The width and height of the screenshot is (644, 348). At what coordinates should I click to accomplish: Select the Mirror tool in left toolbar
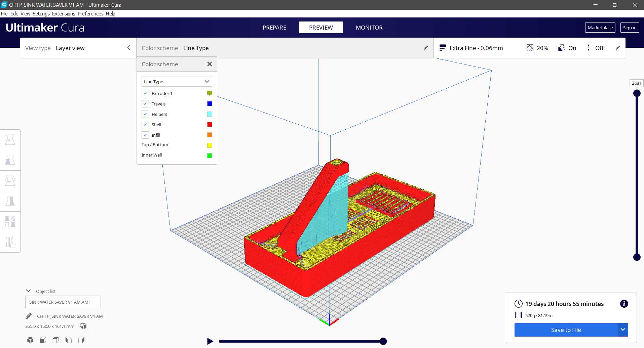(10, 201)
